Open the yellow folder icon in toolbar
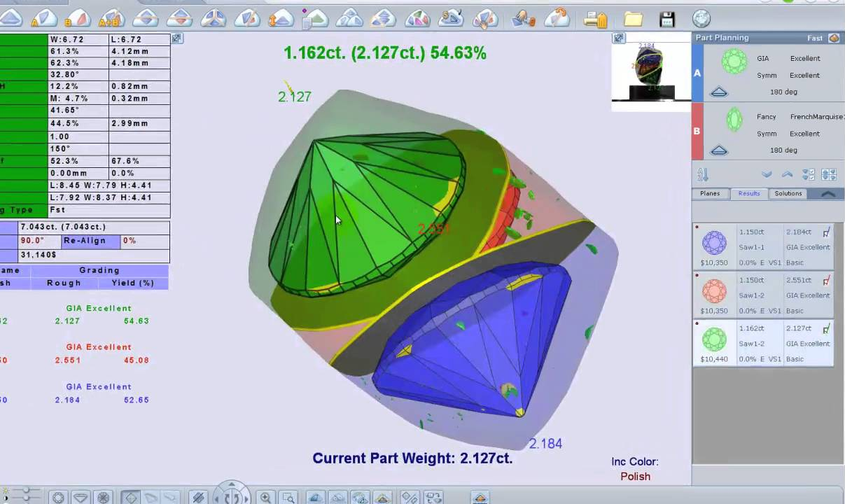Viewport: 845px width, 504px height. 634,19
